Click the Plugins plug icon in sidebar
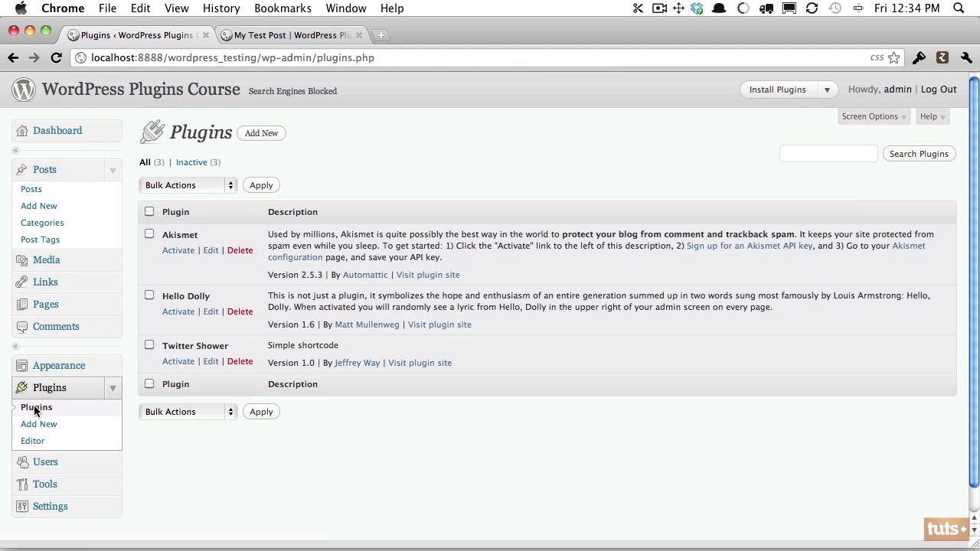 (x=22, y=388)
